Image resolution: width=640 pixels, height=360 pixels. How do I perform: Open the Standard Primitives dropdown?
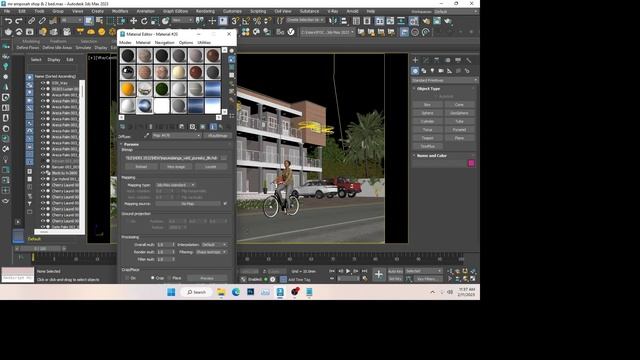pyautogui.click(x=444, y=80)
